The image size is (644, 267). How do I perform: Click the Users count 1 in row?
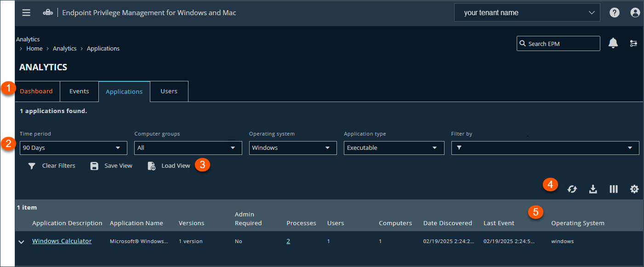[328, 241]
